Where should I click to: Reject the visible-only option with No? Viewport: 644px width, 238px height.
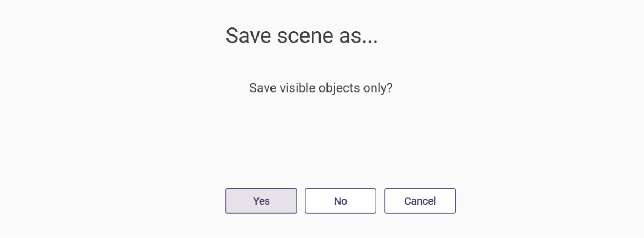coord(341,201)
